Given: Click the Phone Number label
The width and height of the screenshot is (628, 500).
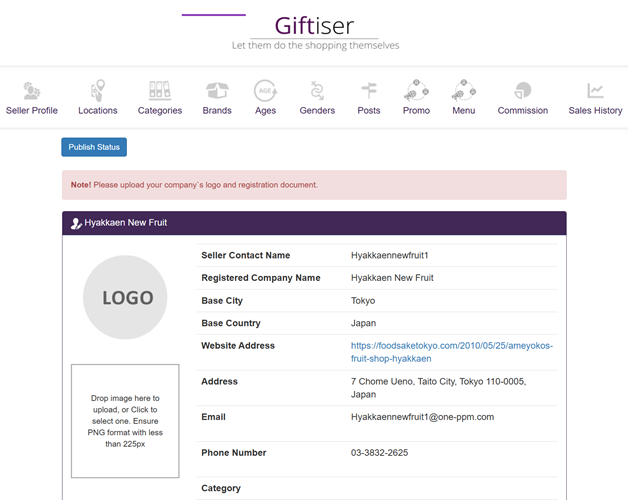Looking at the screenshot, I should click(x=233, y=453).
